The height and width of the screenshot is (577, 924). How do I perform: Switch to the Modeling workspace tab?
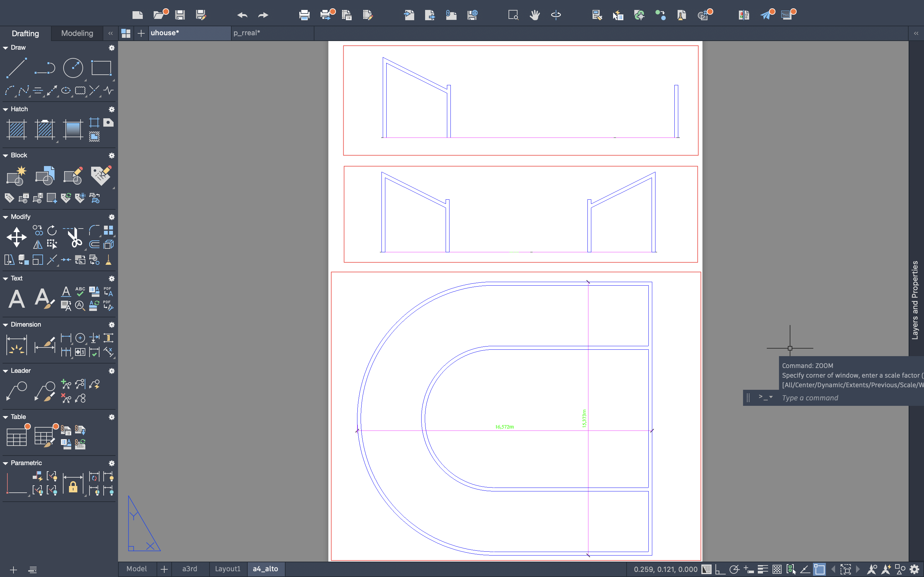click(x=77, y=33)
